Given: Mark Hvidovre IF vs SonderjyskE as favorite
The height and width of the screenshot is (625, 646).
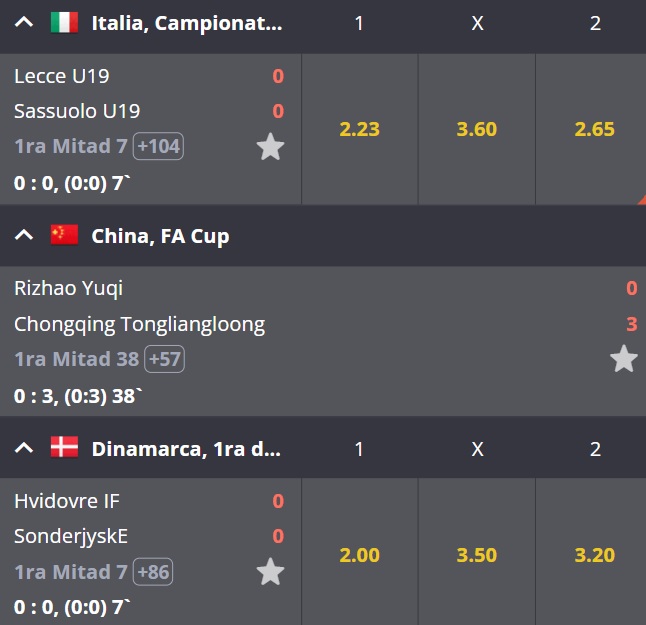Looking at the screenshot, I should click(270, 572).
